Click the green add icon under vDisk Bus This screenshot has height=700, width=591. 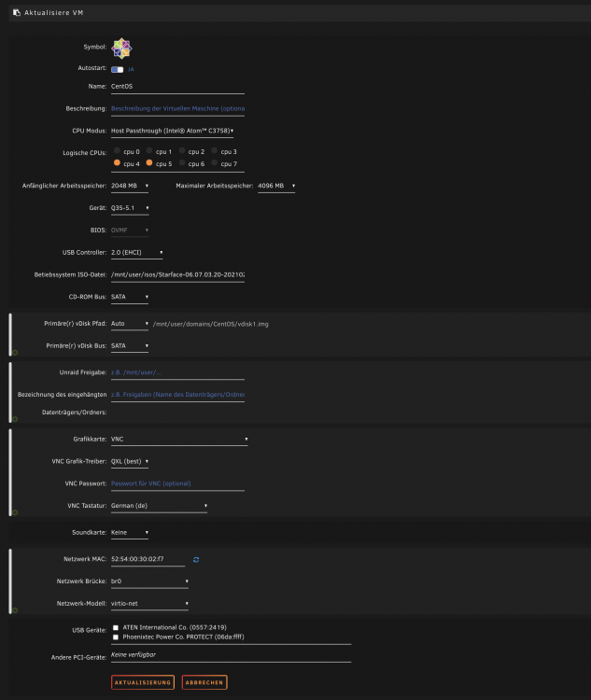tap(15, 353)
